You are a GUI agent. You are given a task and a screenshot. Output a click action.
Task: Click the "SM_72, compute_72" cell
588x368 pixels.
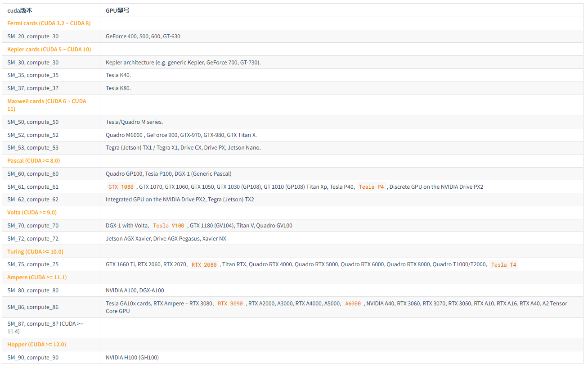coord(51,239)
